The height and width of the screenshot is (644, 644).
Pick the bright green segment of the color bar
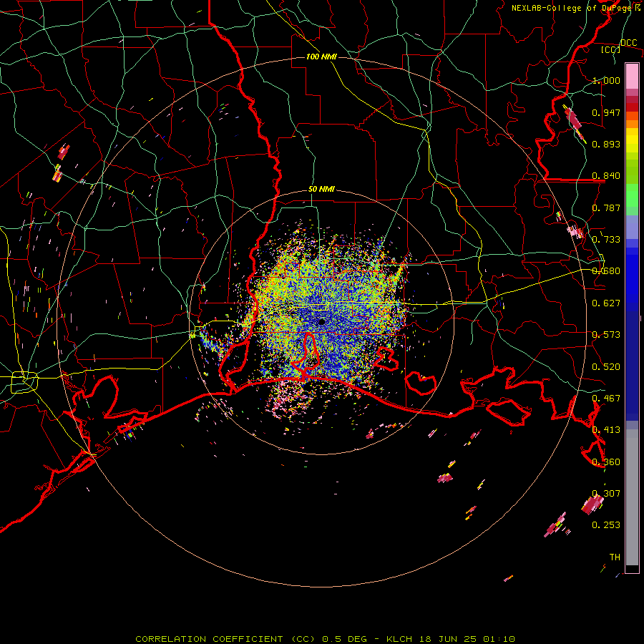[x=632, y=195]
